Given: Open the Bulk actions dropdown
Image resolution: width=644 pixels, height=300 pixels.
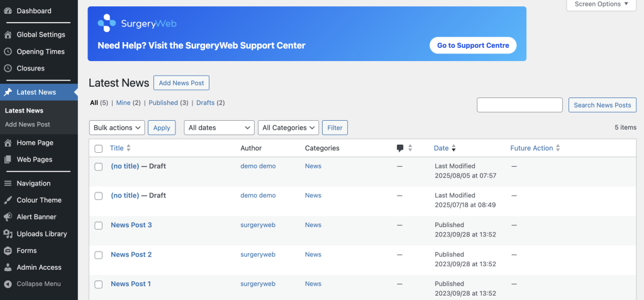Looking at the screenshot, I should click(x=117, y=128).
